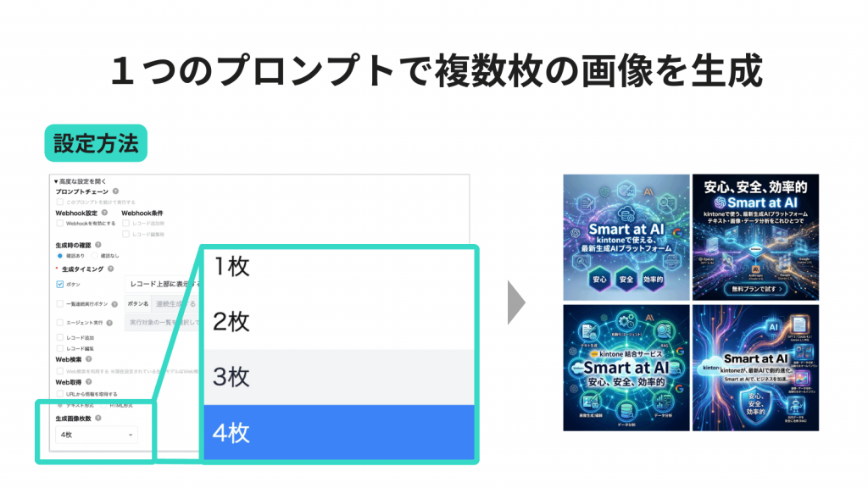868x488 pixels.
Task: Click help icon next to Webhook設定
Action: pyautogui.click(x=104, y=213)
